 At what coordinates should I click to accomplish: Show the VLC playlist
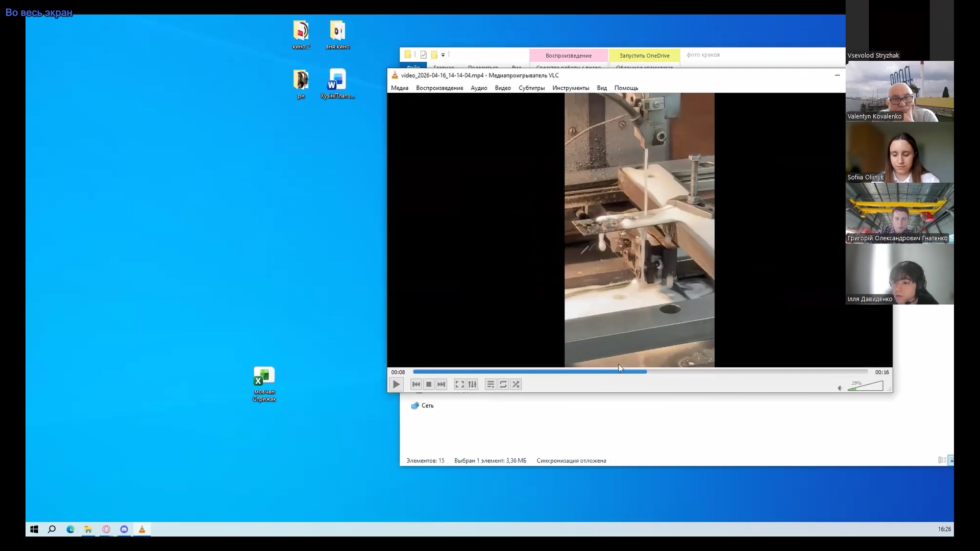click(491, 385)
